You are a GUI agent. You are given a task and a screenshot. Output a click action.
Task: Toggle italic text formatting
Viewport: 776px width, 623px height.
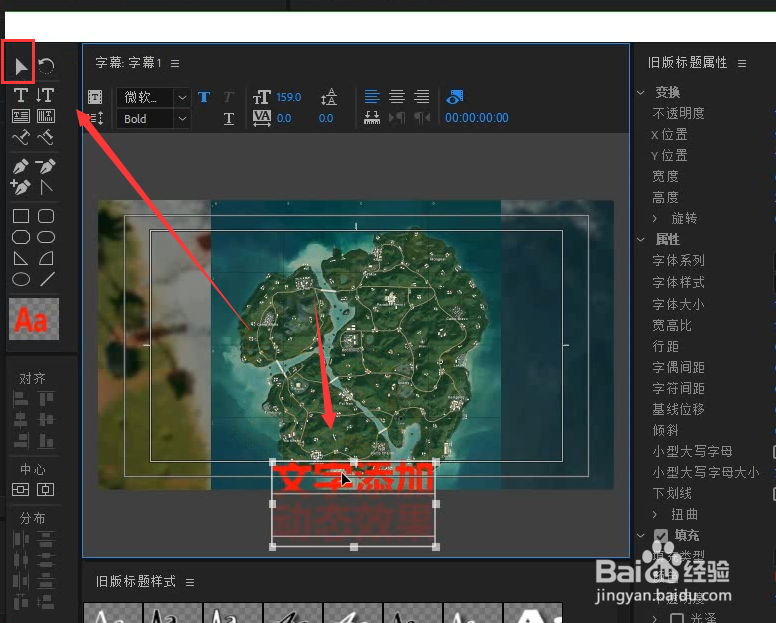tap(228, 97)
